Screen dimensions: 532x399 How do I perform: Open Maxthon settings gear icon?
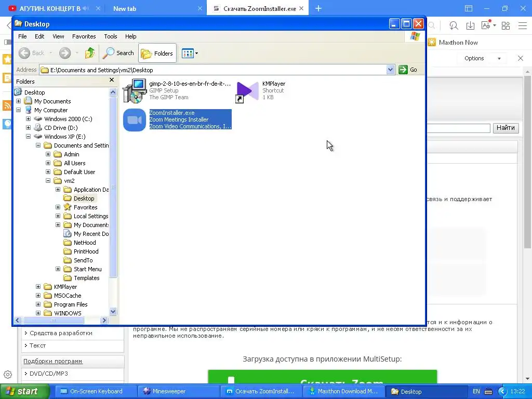click(8, 375)
